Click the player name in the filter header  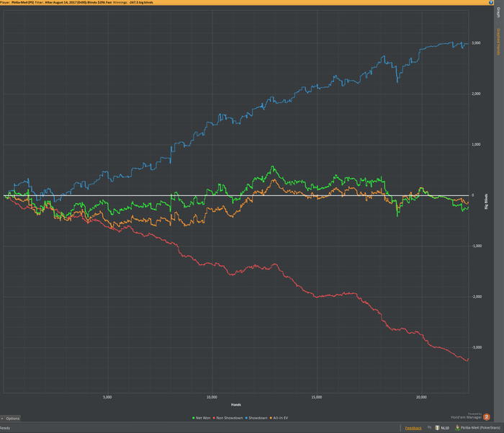click(22, 2)
